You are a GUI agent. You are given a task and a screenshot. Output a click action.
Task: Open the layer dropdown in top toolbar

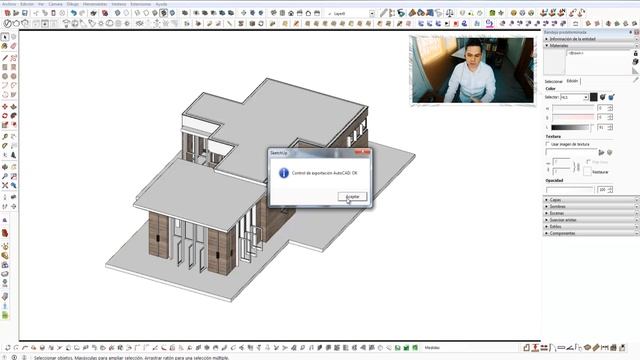[x=372, y=13]
